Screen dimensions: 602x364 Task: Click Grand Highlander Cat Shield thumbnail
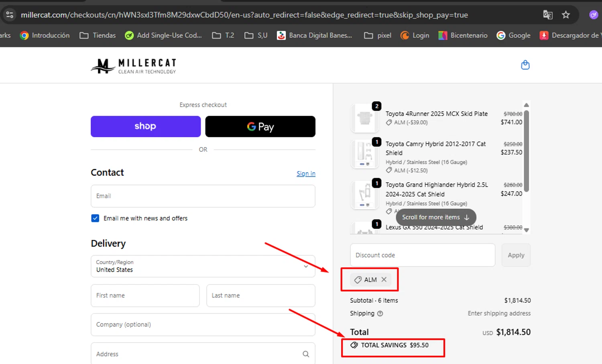click(365, 195)
